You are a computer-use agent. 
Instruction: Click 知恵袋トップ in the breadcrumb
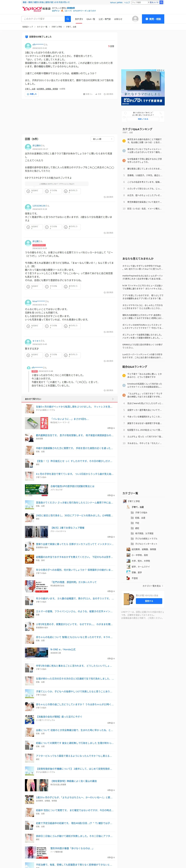(28, 27)
